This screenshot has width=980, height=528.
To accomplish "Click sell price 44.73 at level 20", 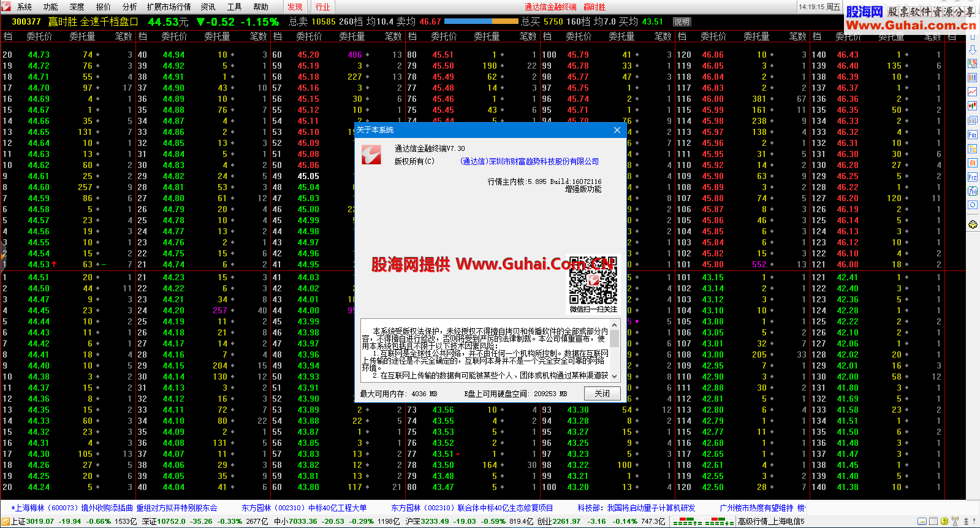I will click(39, 55).
